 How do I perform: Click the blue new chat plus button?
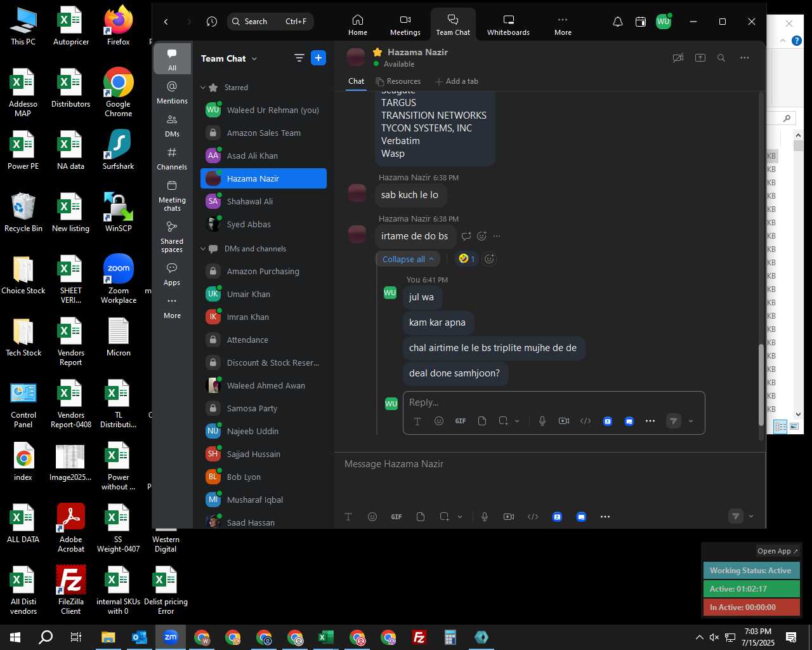(318, 58)
